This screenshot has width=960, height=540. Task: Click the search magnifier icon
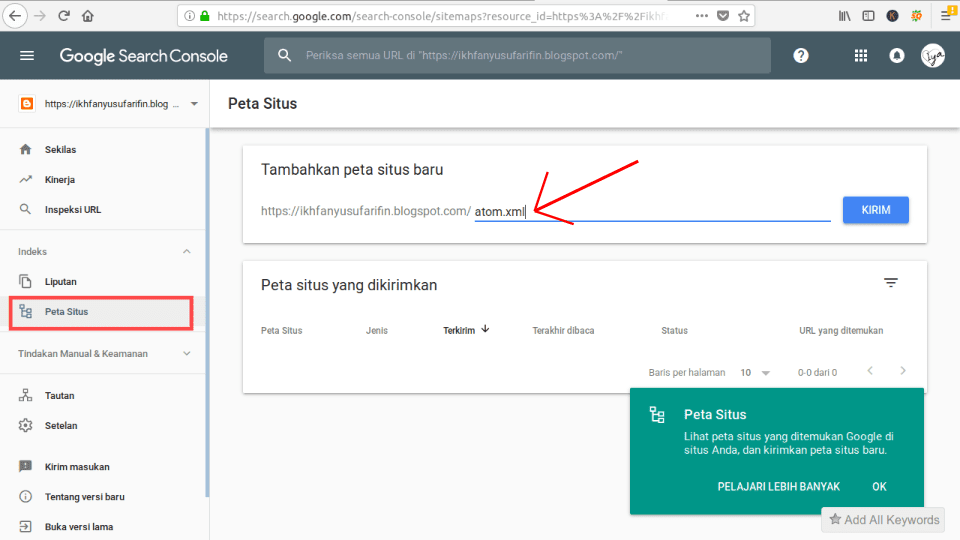click(x=284, y=55)
